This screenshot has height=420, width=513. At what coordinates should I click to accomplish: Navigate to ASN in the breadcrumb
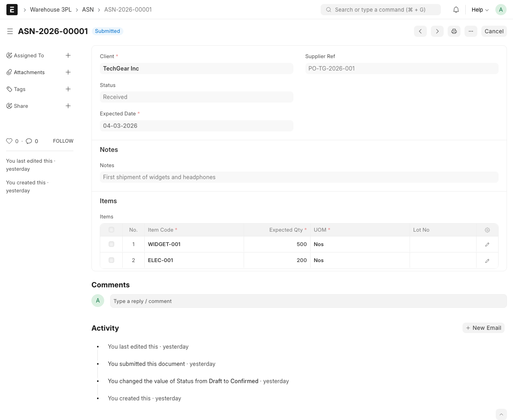[x=88, y=9]
